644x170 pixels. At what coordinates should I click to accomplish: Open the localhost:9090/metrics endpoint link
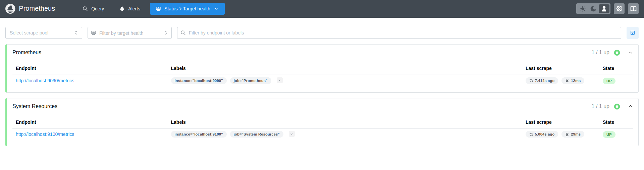[45, 81]
